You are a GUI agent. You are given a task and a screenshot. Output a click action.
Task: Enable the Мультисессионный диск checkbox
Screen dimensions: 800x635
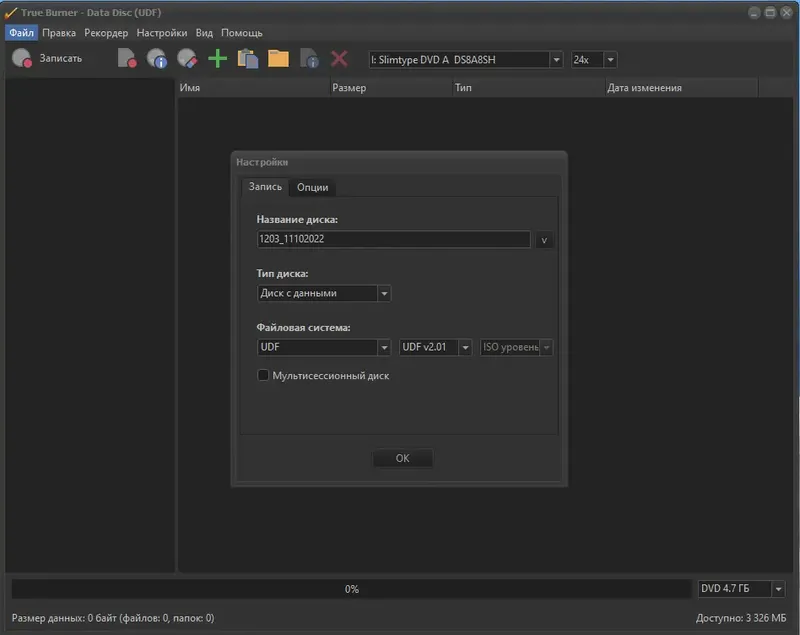(263, 375)
